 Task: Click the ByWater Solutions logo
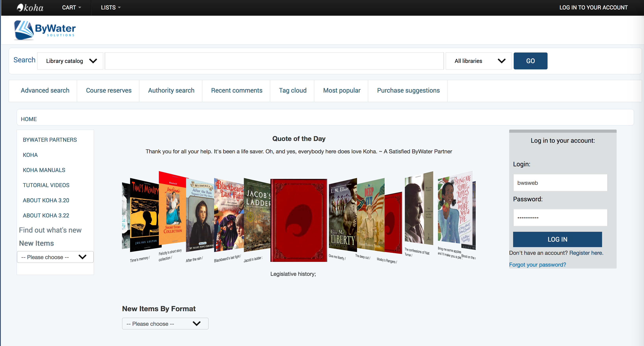45,30
